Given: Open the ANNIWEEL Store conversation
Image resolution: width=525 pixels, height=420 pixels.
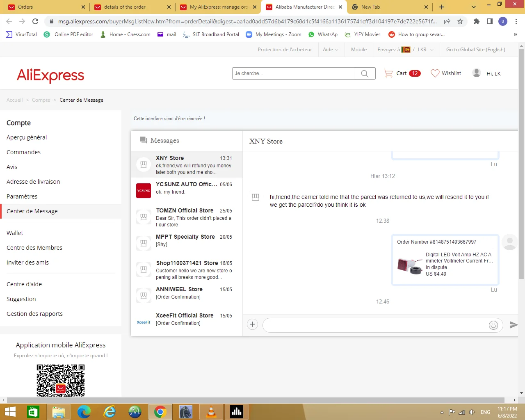Looking at the screenshot, I should [187, 296].
